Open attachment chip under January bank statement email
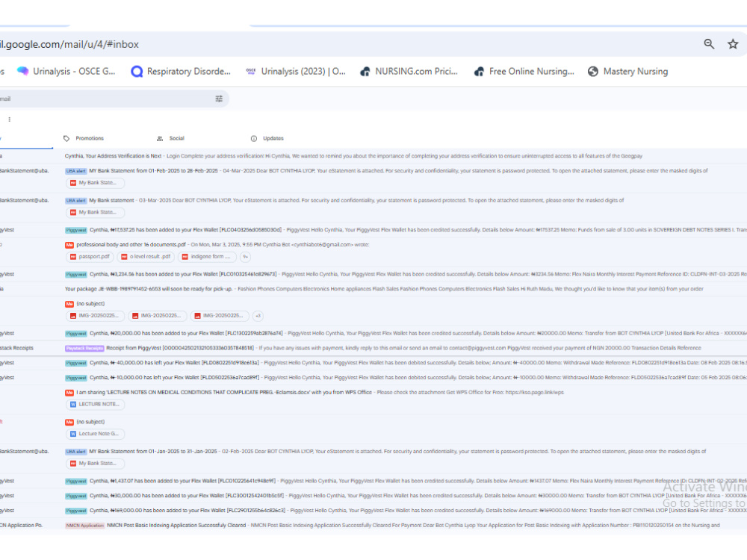 [94, 464]
